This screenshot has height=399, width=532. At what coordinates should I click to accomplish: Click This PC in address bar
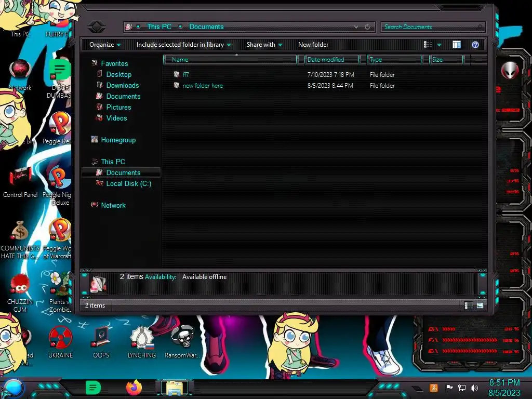[x=159, y=27]
